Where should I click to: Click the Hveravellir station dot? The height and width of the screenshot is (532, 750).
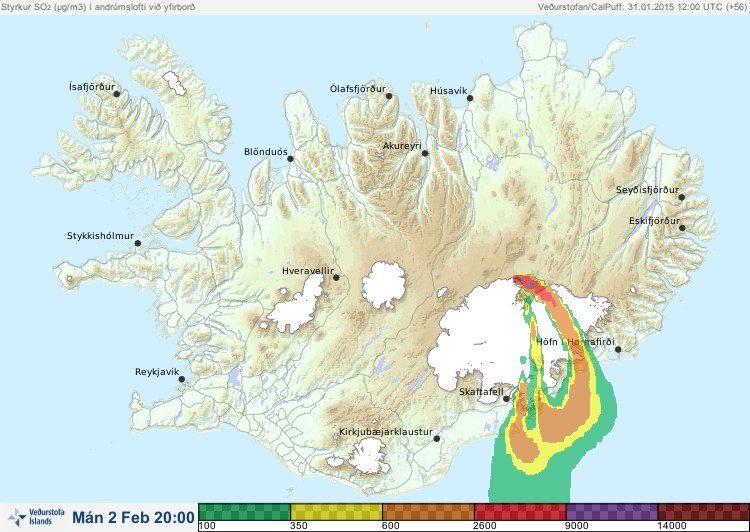(x=336, y=277)
